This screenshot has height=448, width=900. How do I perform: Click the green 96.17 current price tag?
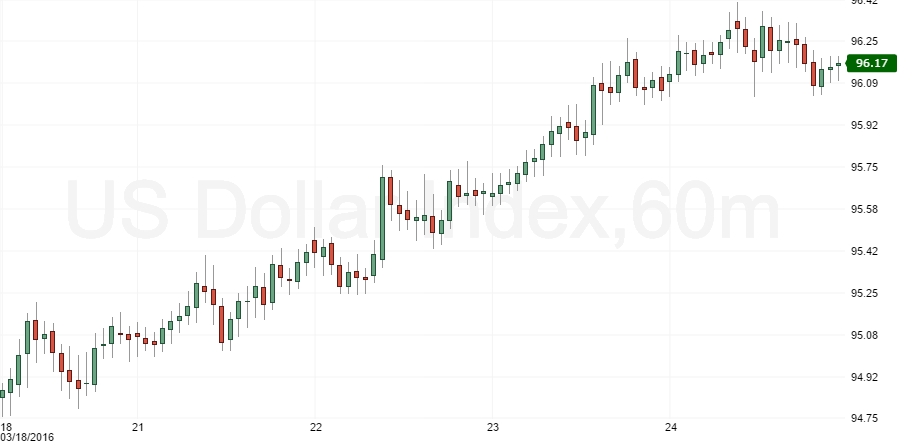point(869,63)
